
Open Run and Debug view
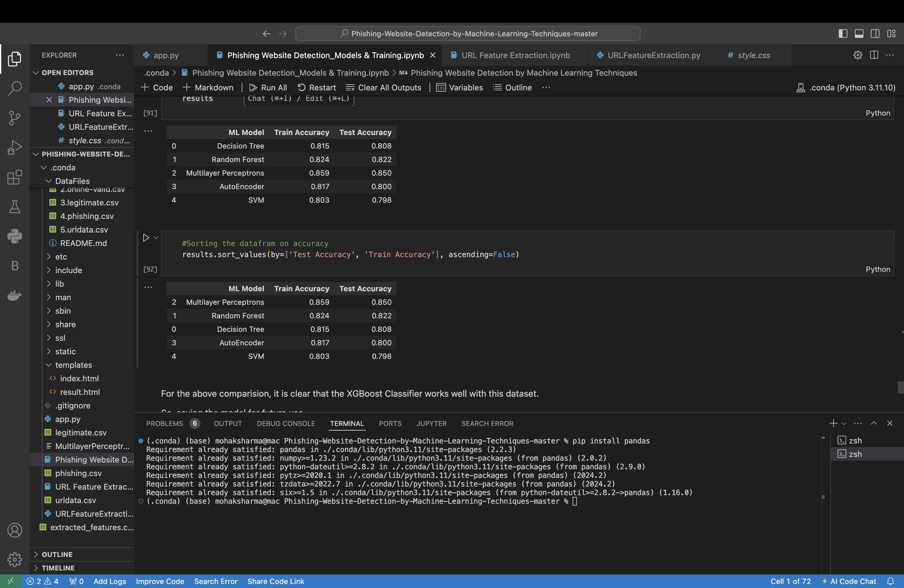click(x=14, y=147)
